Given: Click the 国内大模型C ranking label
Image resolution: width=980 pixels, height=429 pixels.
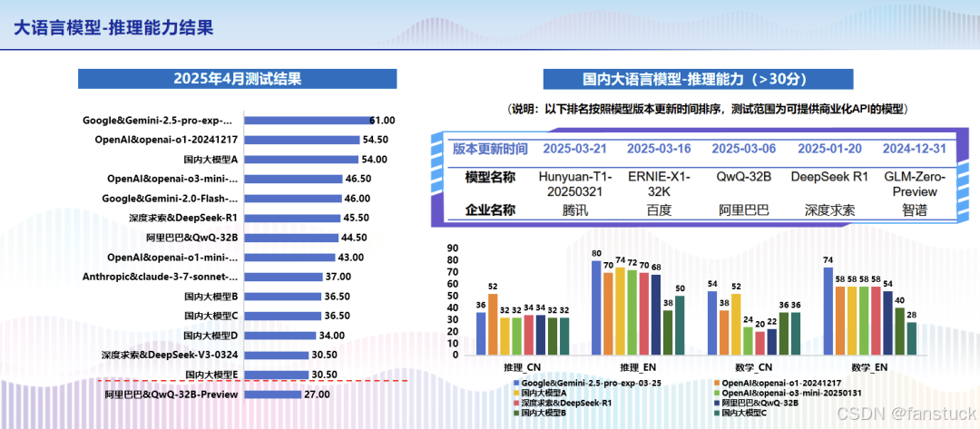Looking at the screenshot, I should tap(211, 316).
